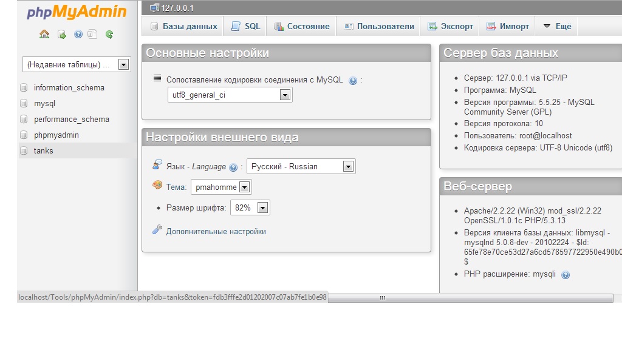Click the Версия протокола: 10 text

(504, 124)
